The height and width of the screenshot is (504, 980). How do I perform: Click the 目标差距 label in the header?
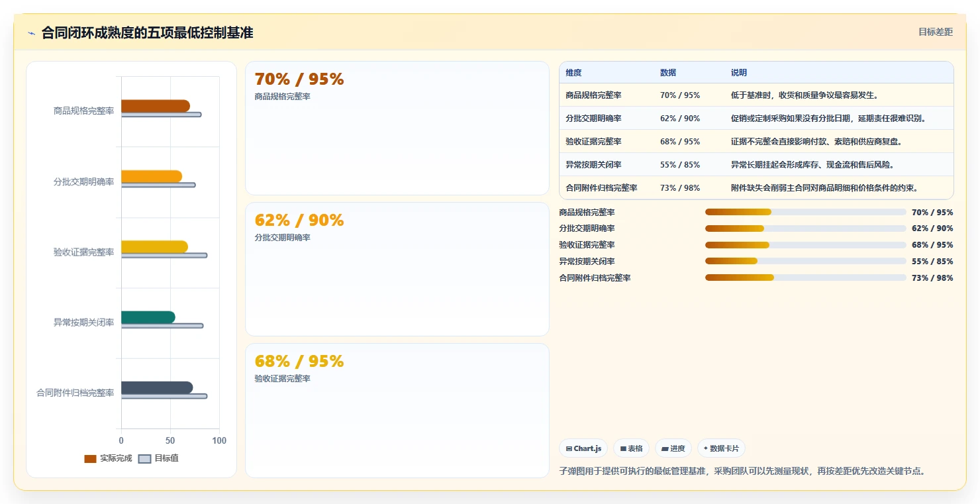935,32
